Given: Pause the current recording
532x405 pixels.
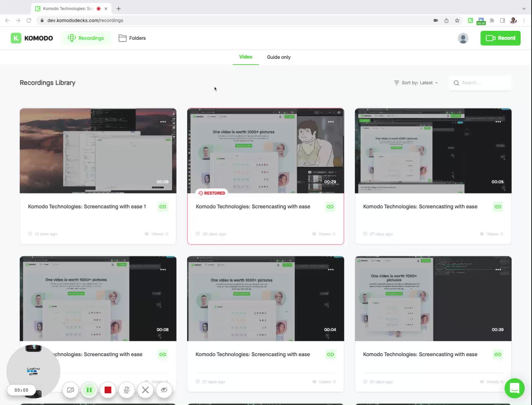Looking at the screenshot, I should 89,390.
